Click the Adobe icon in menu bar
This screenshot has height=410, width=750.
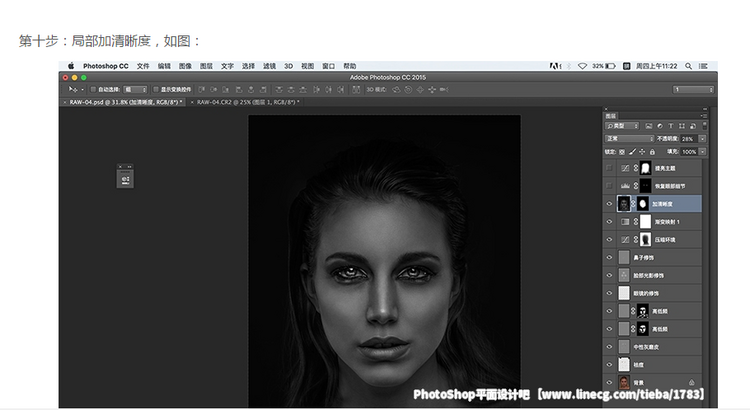pyautogui.click(x=555, y=66)
